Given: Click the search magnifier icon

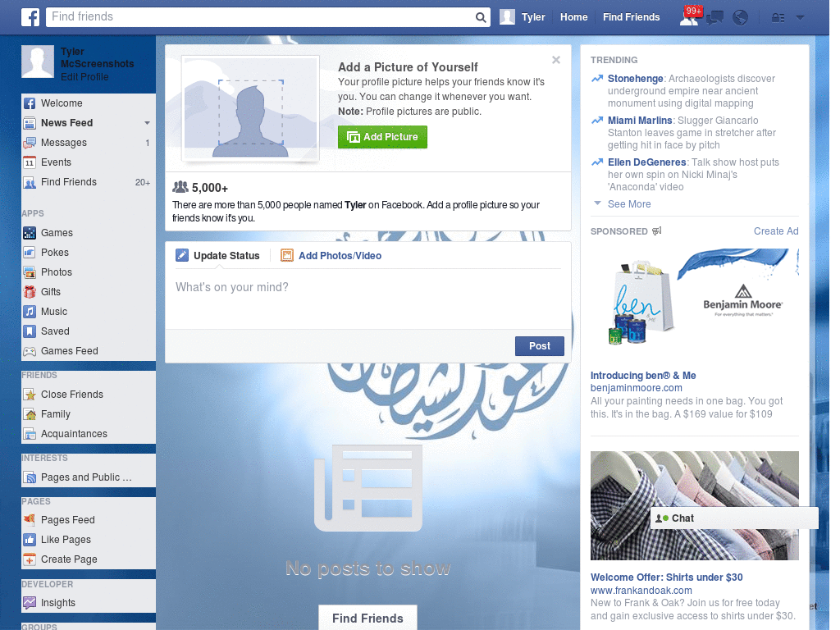Looking at the screenshot, I should (x=481, y=18).
